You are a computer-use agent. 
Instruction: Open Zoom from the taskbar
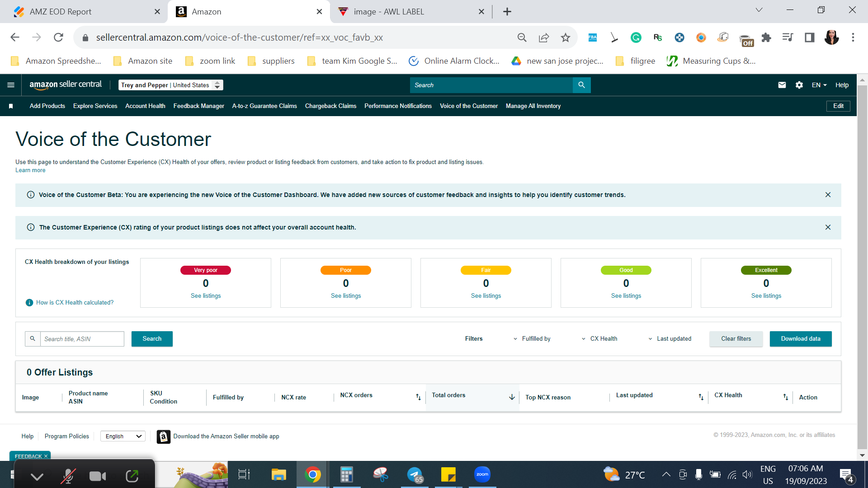pos(482,474)
